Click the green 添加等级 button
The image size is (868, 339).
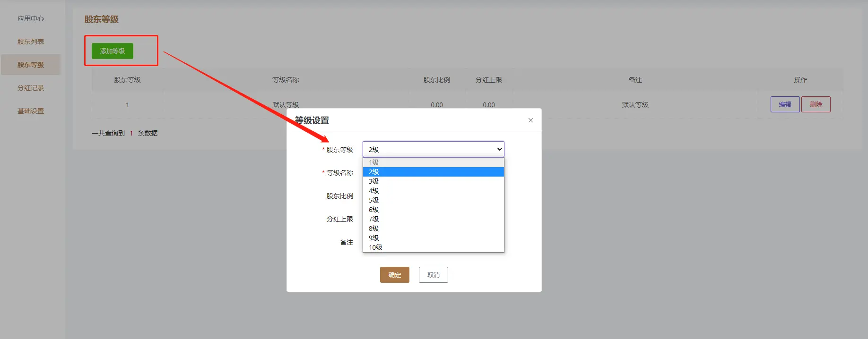113,51
